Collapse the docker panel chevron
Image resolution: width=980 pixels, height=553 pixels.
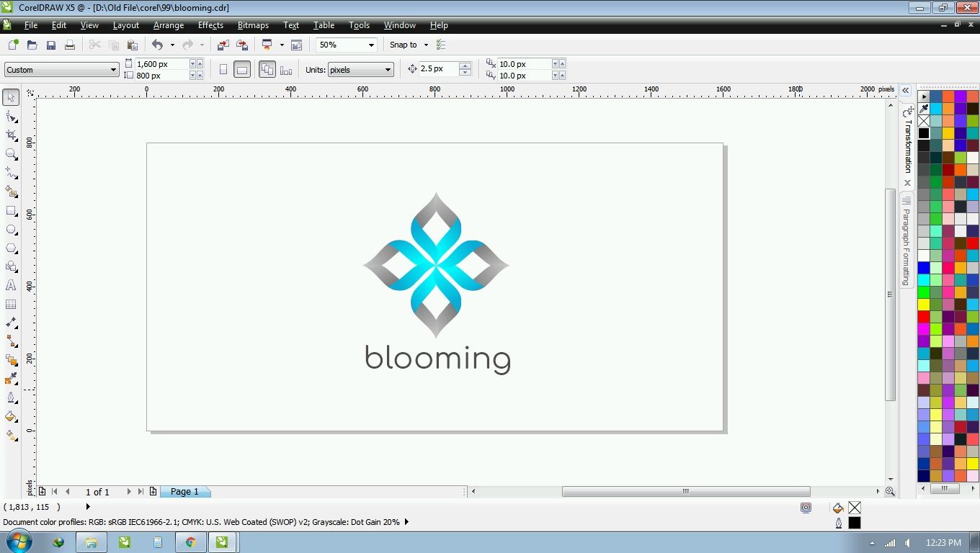pos(905,91)
